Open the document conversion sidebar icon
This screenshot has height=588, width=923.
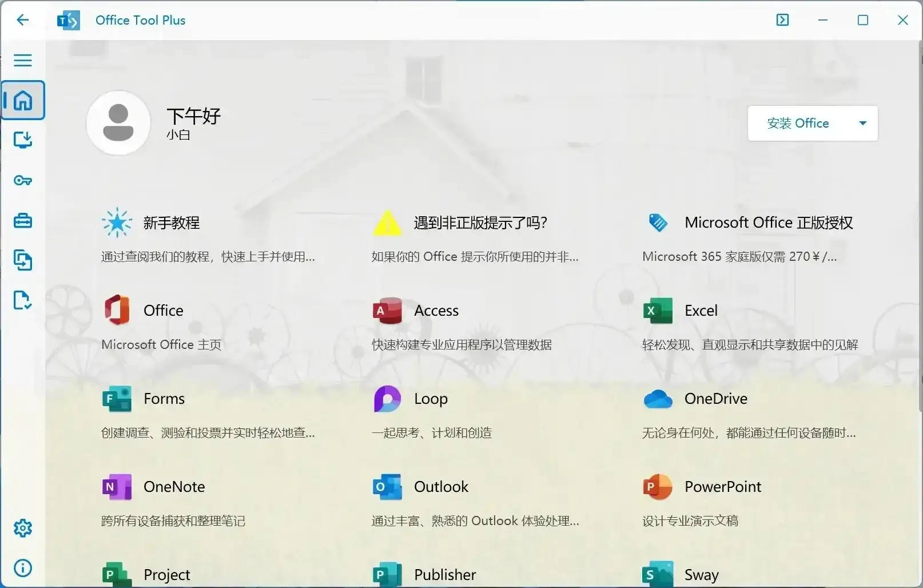(23, 260)
